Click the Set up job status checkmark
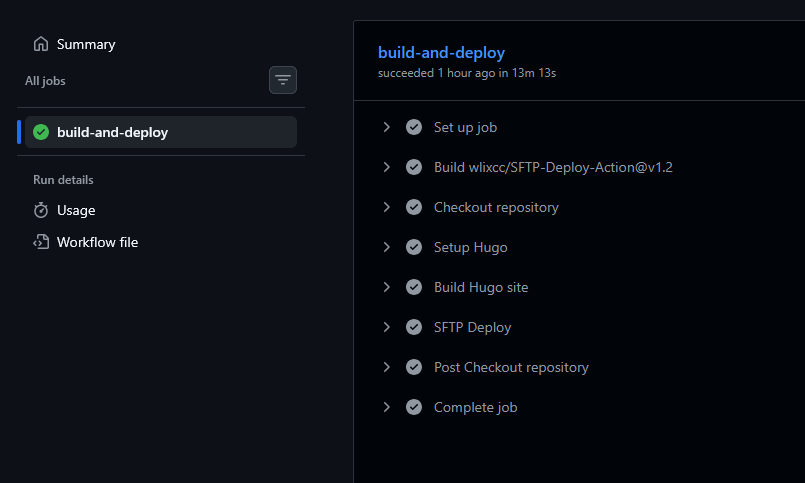The height and width of the screenshot is (483, 805). click(414, 127)
